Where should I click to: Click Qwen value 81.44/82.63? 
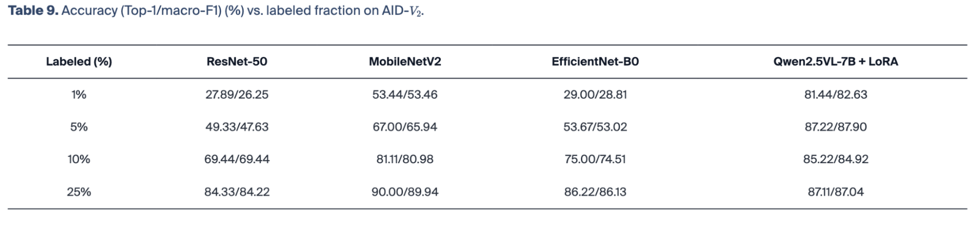[836, 95]
